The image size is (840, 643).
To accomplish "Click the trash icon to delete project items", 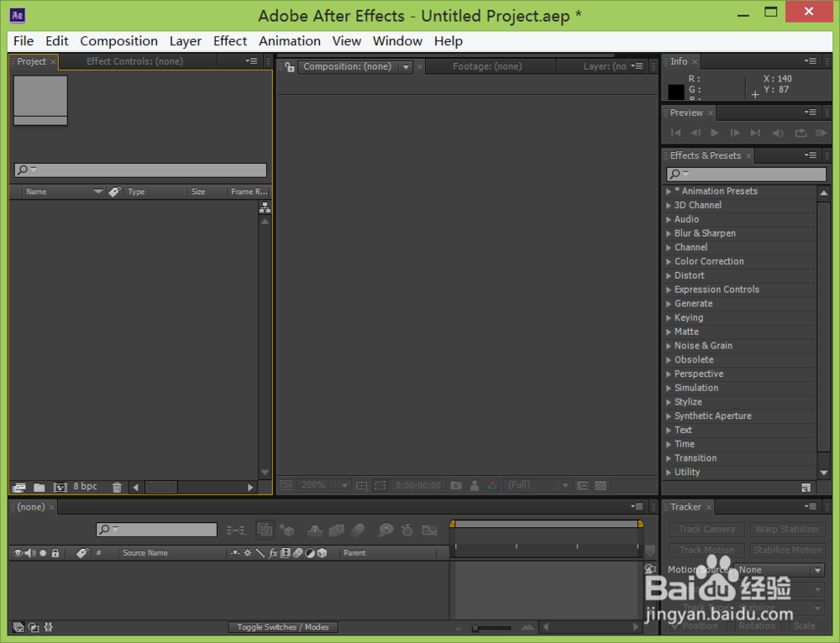I will 117,487.
